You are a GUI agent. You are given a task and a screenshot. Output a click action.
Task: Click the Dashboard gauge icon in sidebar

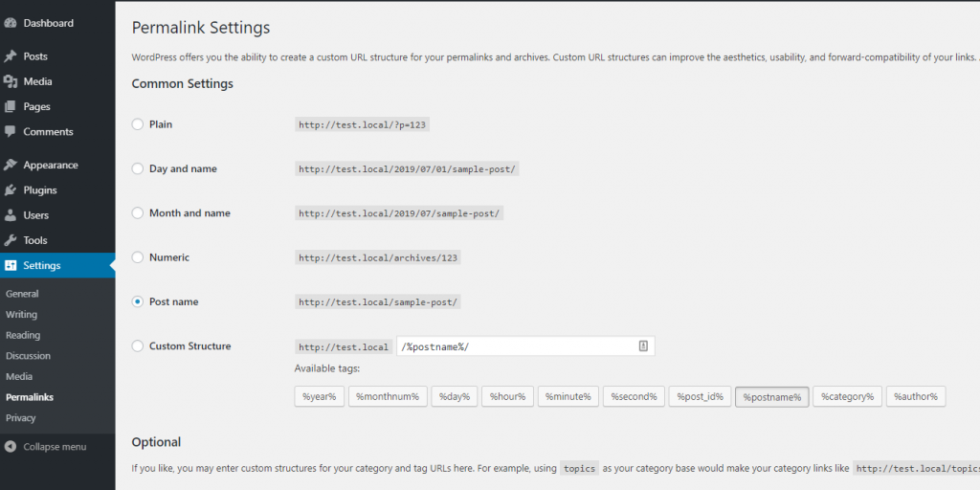[10, 23]
